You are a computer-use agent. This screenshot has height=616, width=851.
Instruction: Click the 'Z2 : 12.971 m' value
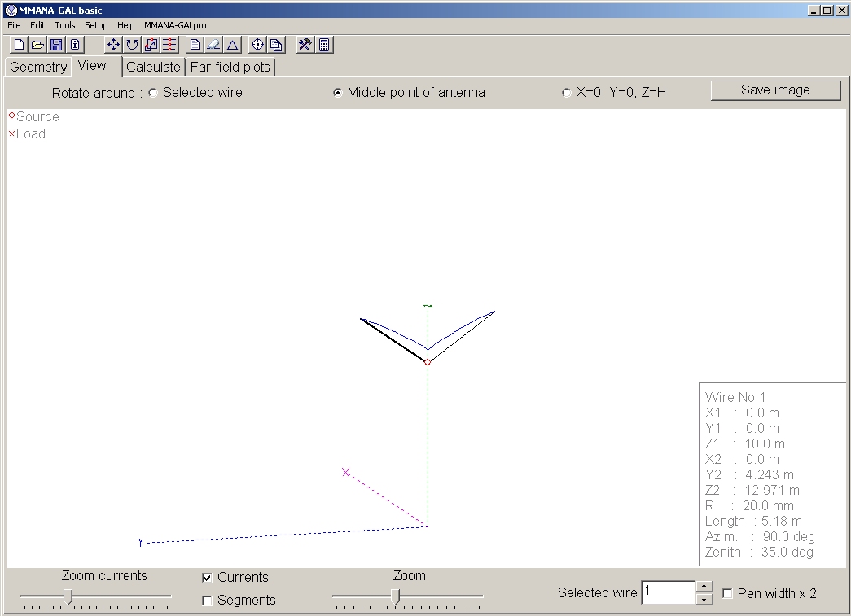[752, 490]
